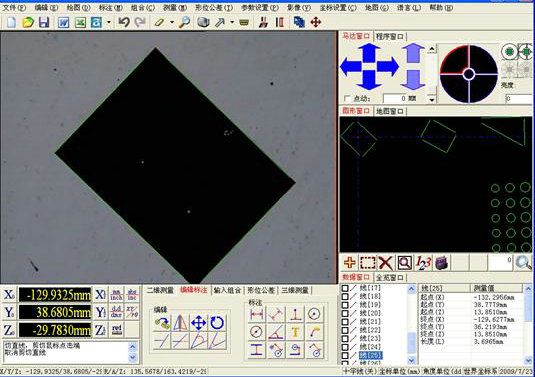The width and height of the screenshot is (535, 377).
Task: Click the dashed rectangle selection icon
Action: (367, 263)
